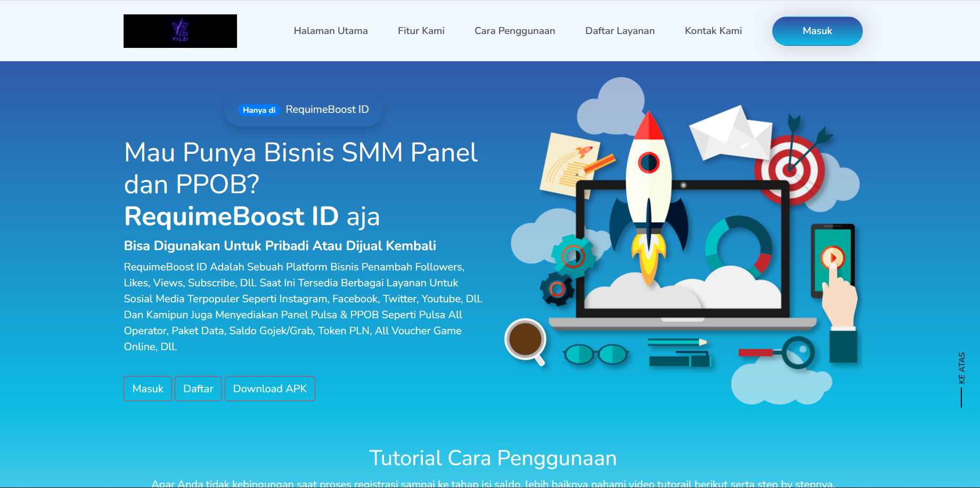Screen dimensions: 980x488
Task: Click the Download APK button
Action: pyautogui.click(x=270, y=388)
